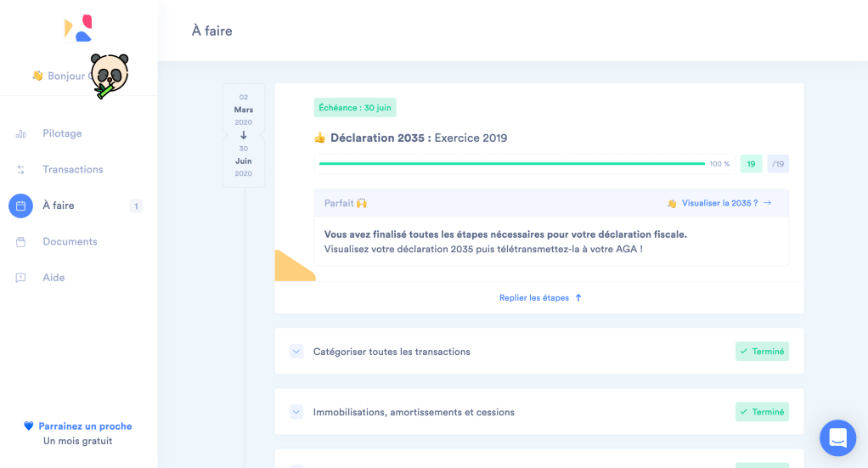
Task: Expand Immobilisations, amortissements et cessions step
Action: point(296,412)
